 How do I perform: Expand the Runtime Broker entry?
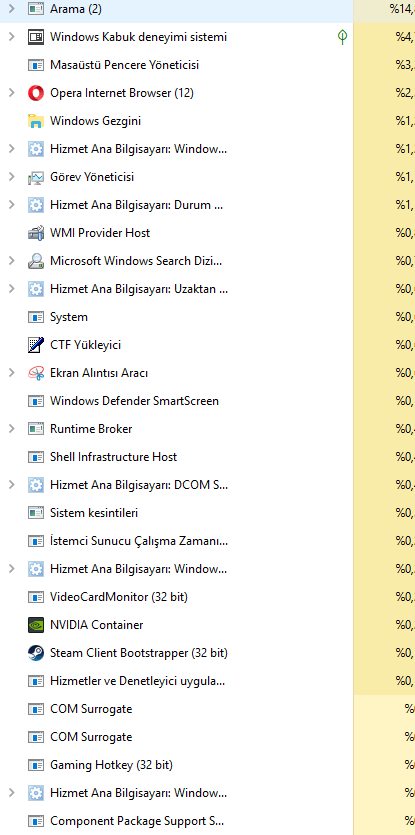point(12,429)
